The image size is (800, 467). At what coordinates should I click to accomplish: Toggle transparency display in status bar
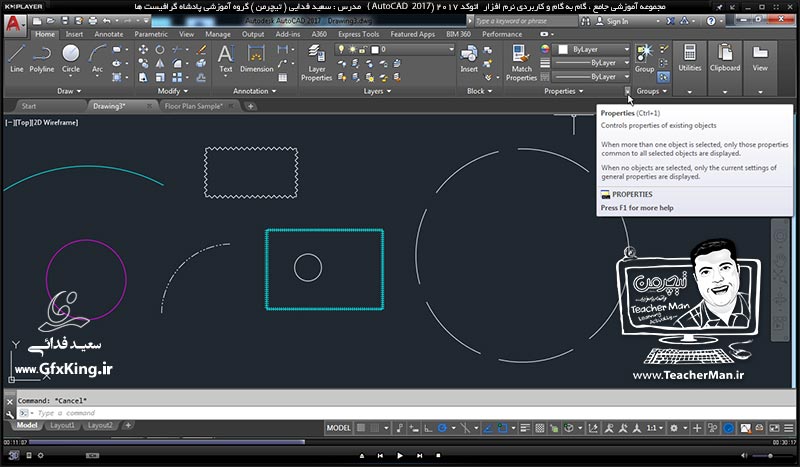[x=539, y=428]
